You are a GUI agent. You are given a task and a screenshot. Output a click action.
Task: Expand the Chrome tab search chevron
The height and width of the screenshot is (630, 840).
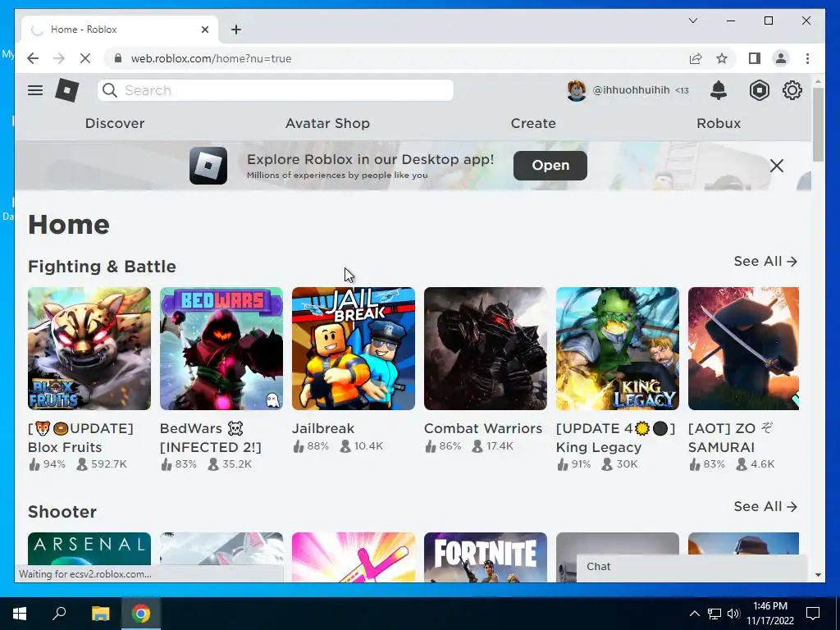pos(692,21)
